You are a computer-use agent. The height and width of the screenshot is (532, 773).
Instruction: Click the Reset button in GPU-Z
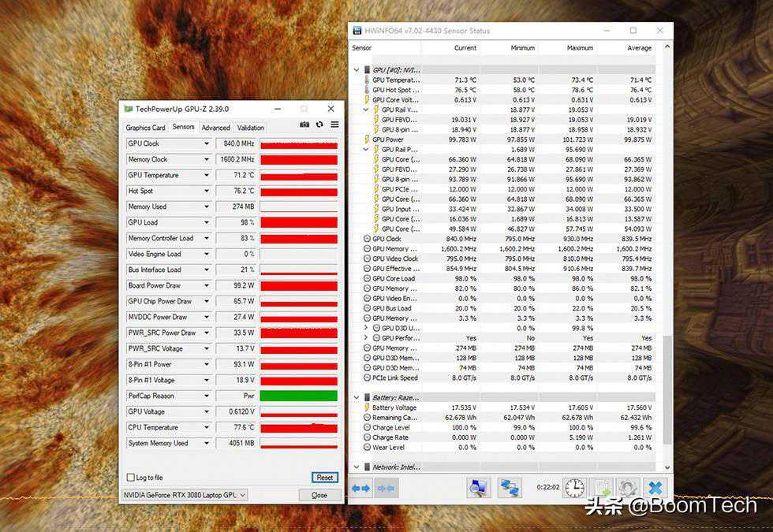[324, 478]
